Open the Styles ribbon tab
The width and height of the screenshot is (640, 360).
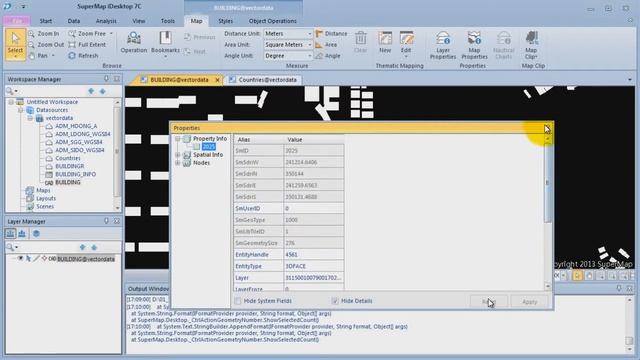pos(225,21)
